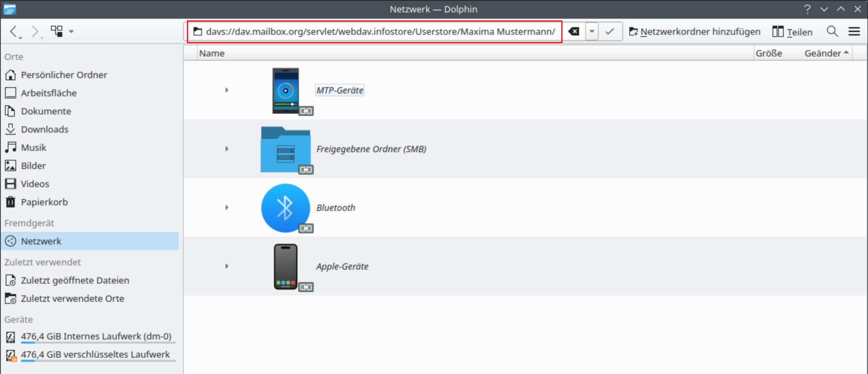Screen dimensions: 868x374
Task: Open the search magnifier
Action: 832,31
